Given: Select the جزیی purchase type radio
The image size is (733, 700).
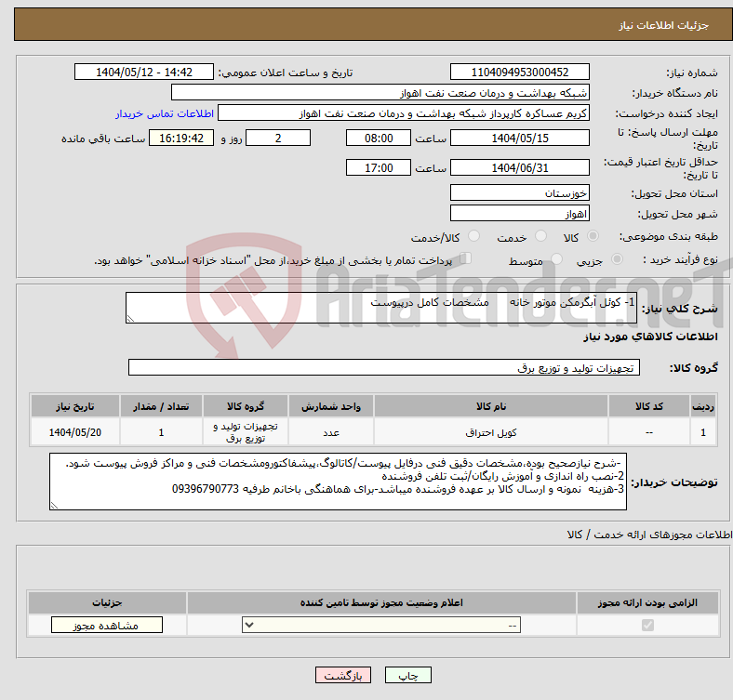Looking at the screenshot, I should [x=617, y=258].
